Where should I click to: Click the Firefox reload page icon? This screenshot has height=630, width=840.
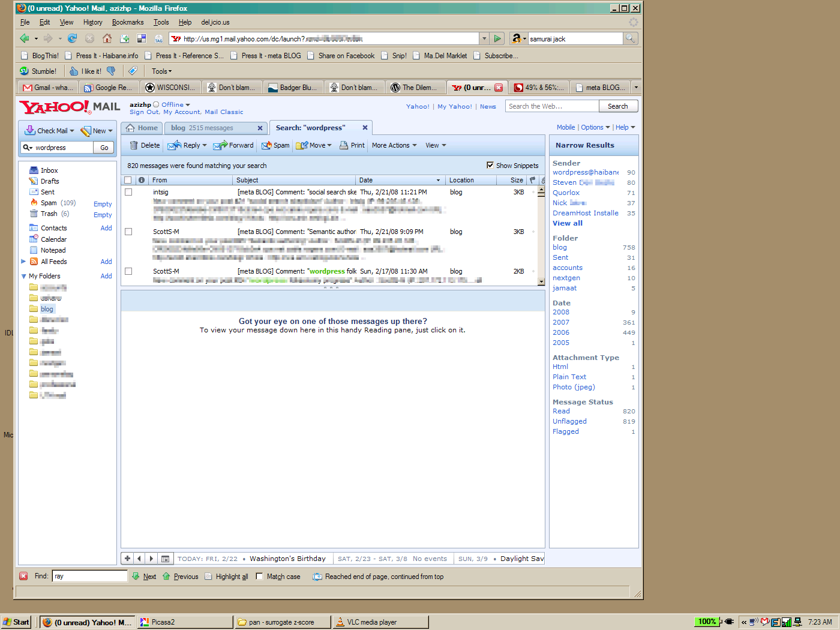(x=72, y=38)
